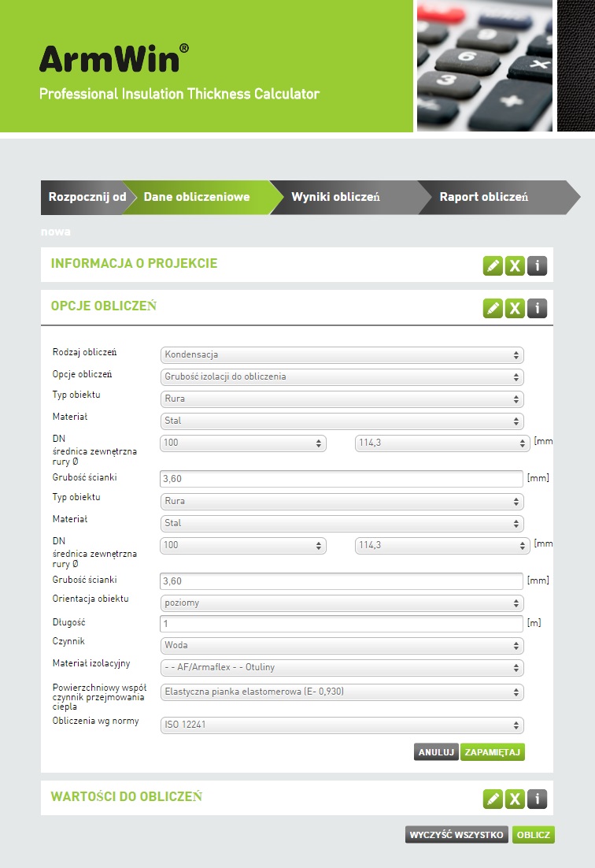The height and width of the screenshot is (868, 595).
Task: Open the Rodzaj obliczeń dropdown showing Kondensacja
Action: point(342,355)
